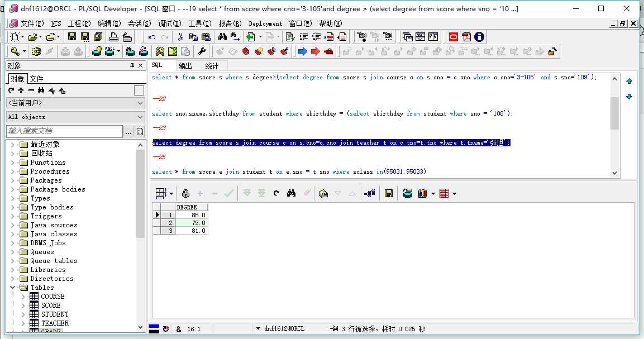Click the object search input field
This screenshot has height=339, width=644.
64,131
